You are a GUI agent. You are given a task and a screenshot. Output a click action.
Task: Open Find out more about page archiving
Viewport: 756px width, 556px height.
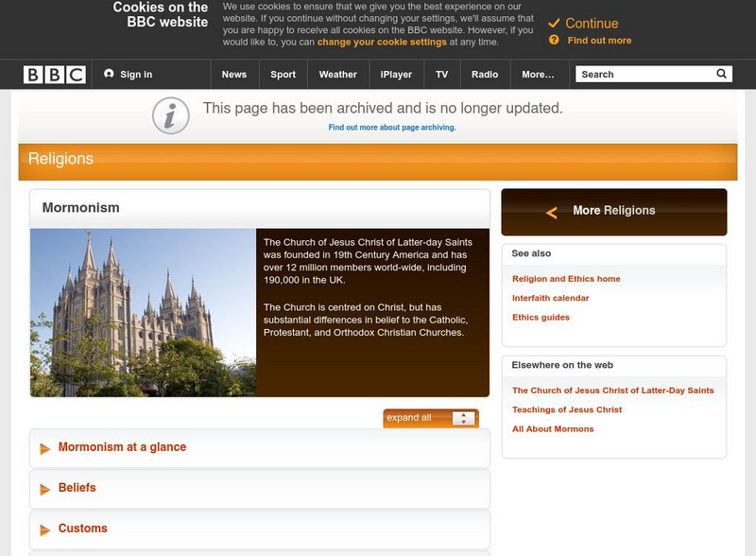coord(392,128)
